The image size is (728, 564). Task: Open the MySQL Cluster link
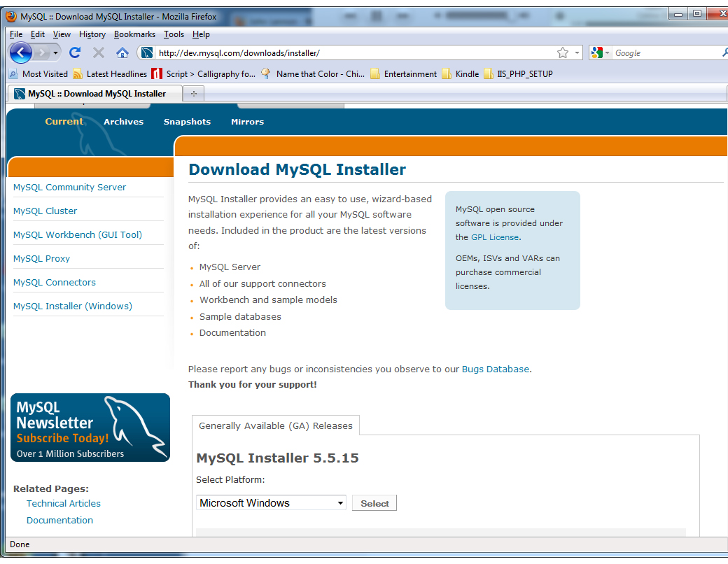(45, 211)
